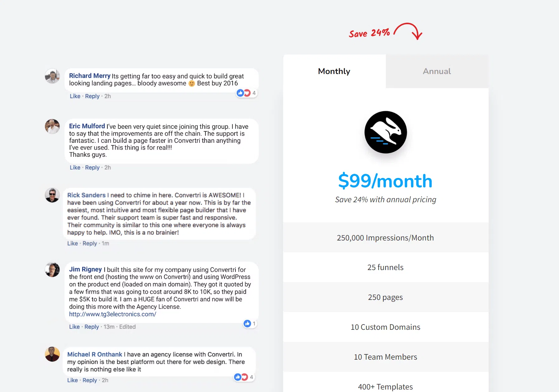The width and height of the screenshot is (559, 392).
Task: Open Richard Merry's profile name link
Action: 90,76
